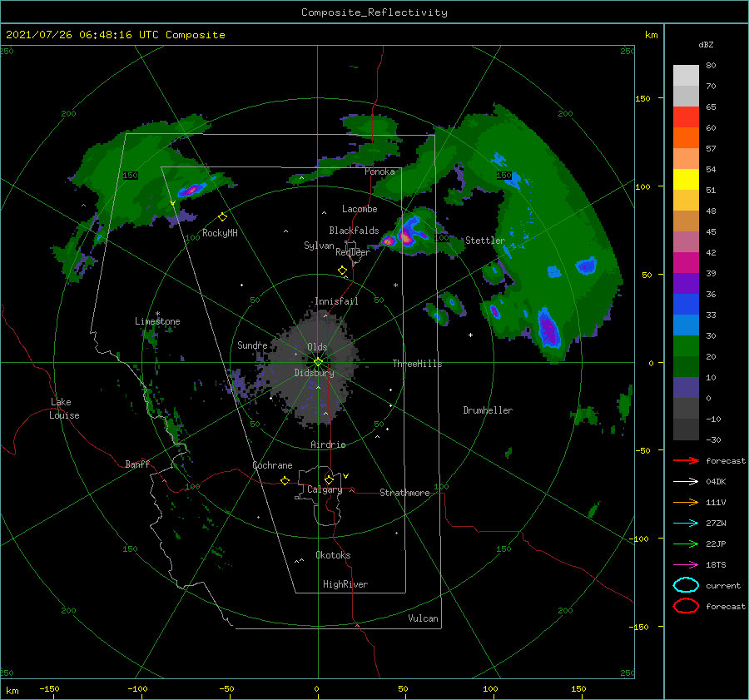The width and height of the screenshot is (749, 700).
Task: Click the cyan current ellipse icon
Action: click(686, 585)
